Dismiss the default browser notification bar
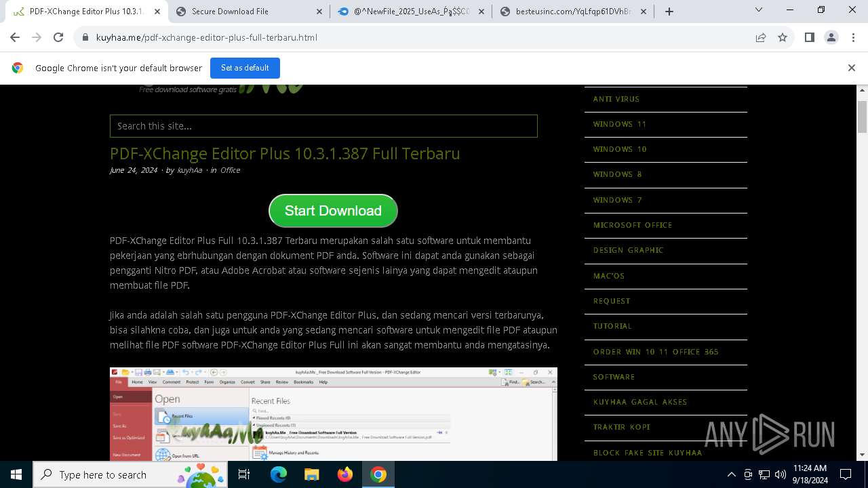868x488 pixels. pyautogui.click(x=852, y=68)
